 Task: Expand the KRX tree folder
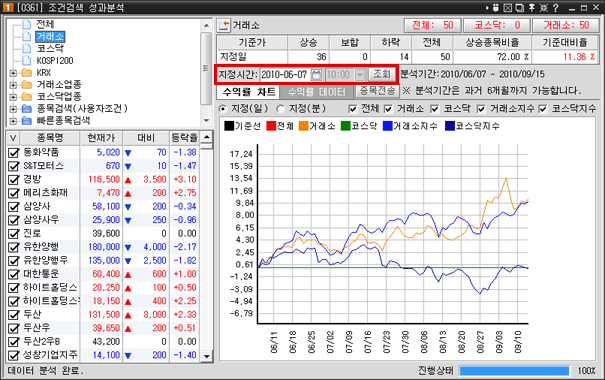pos(13,73)
